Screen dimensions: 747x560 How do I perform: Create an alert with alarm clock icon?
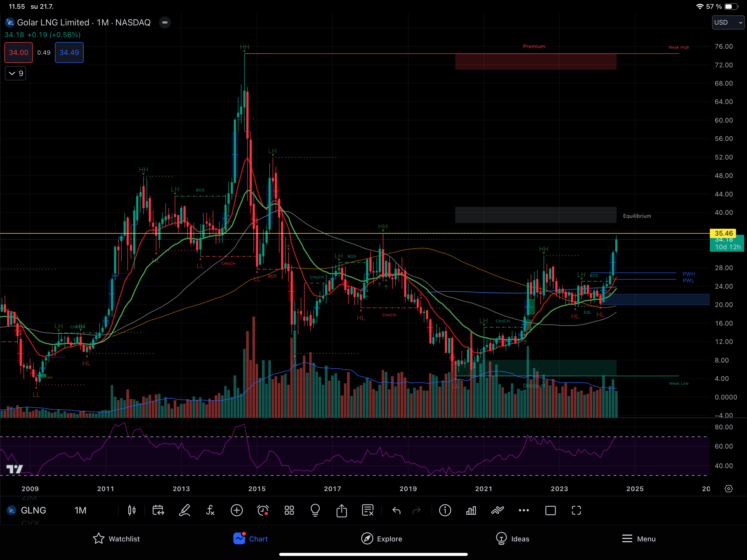pyautogui.click(x=263, y=510)
